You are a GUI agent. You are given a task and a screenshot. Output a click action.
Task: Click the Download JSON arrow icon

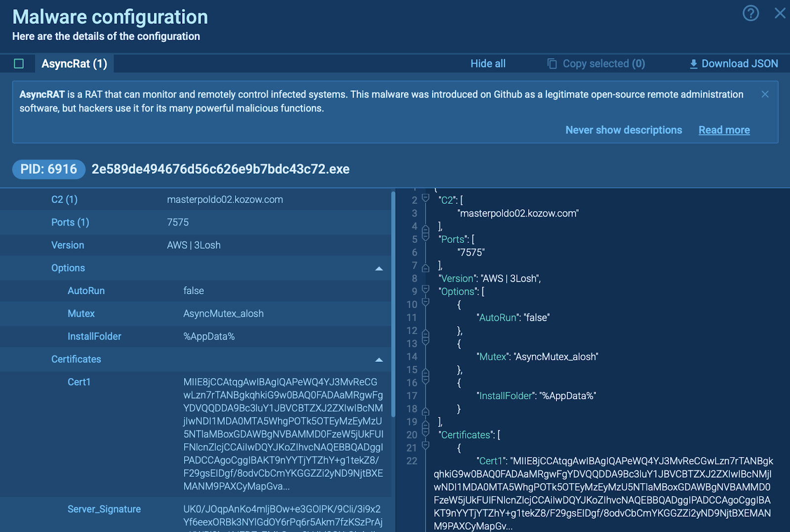(693, 64)
